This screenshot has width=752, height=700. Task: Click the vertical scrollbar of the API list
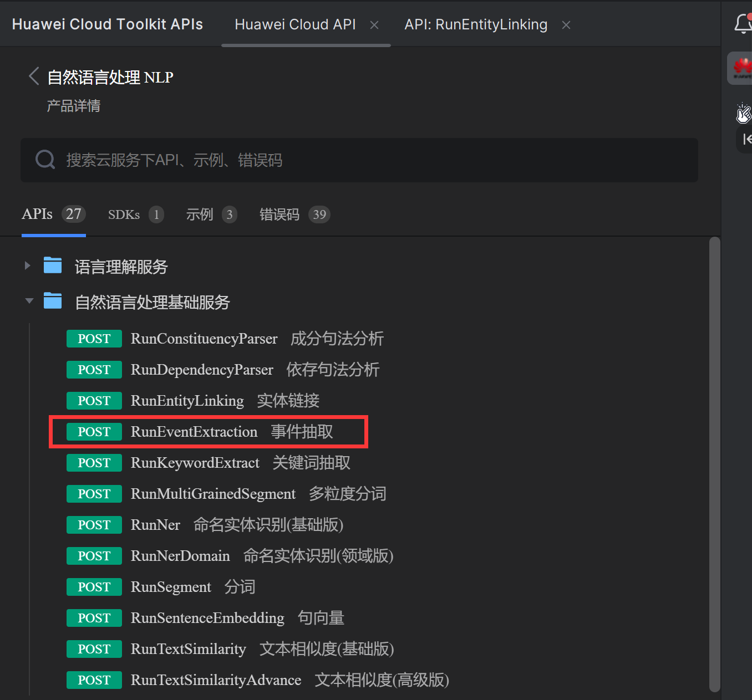tap(715, 464)
